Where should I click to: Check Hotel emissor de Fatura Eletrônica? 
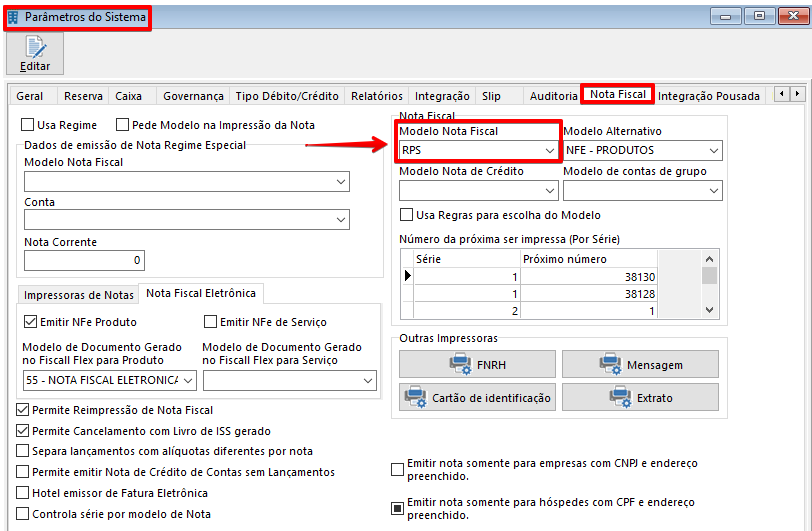22,492
